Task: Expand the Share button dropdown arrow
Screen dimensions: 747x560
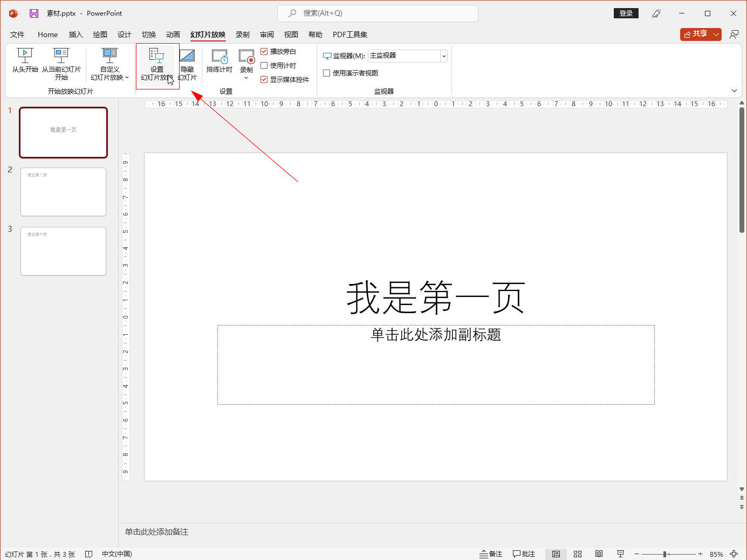Action: click(x=716, y=34)
